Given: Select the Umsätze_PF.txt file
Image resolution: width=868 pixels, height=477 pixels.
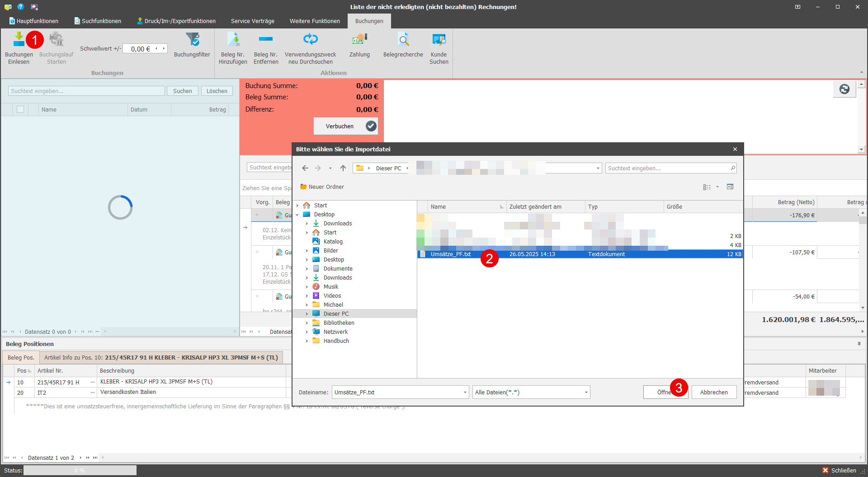Looking at the screenshot, I should 580,254.
